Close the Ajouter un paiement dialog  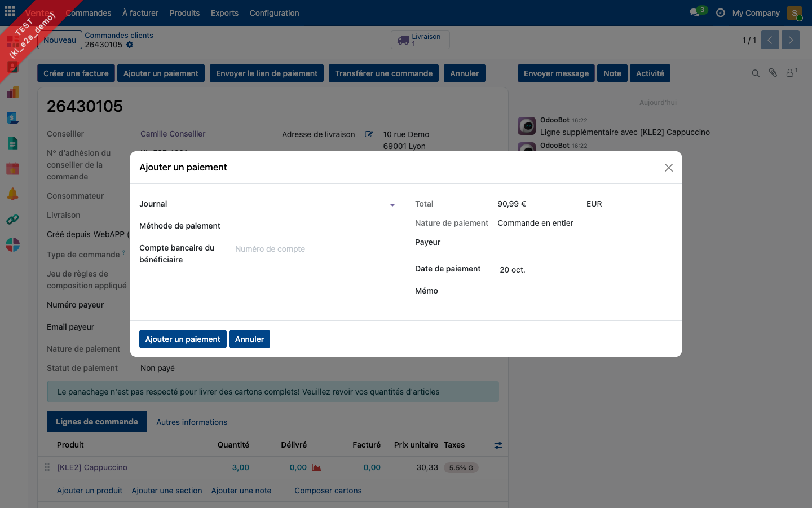[x=669, y=168]
